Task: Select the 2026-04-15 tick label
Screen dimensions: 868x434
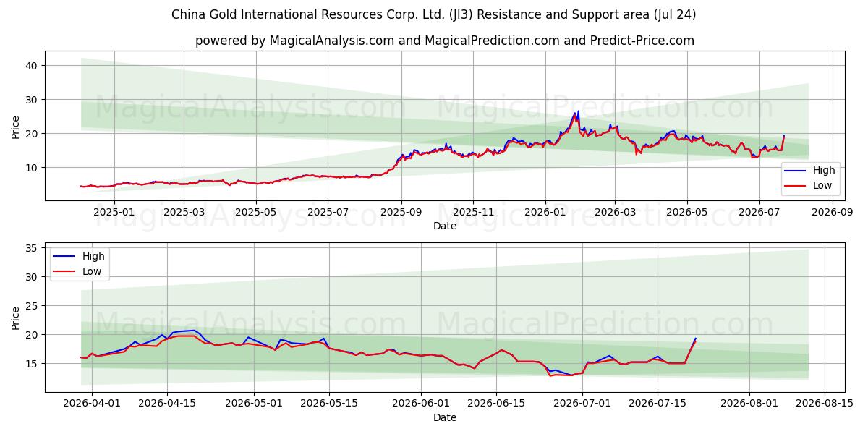Action: pos(167,404)
